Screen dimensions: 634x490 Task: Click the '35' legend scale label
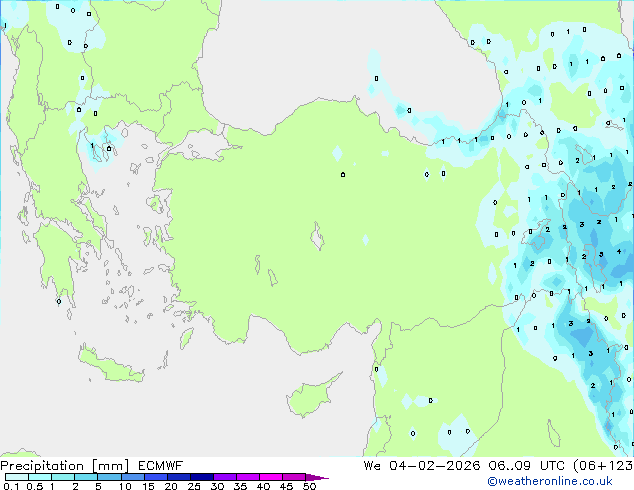point(240,486)
